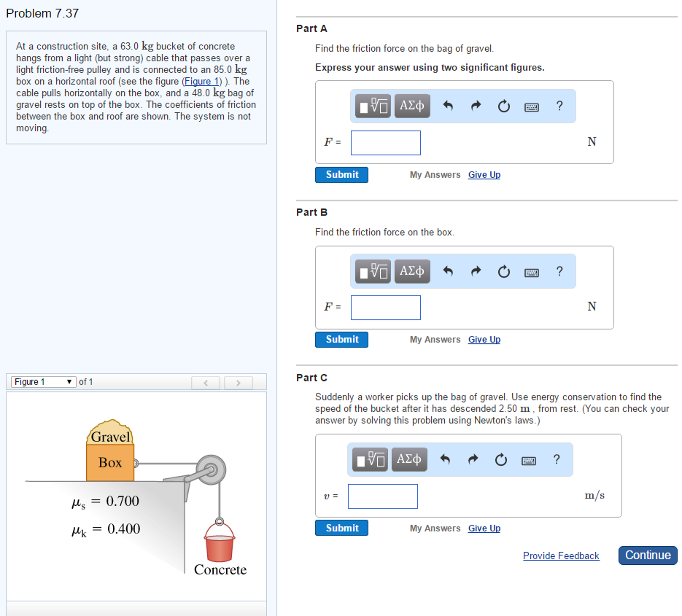Click the templates icon in Part B
The image size is (682, 616).
373,271
